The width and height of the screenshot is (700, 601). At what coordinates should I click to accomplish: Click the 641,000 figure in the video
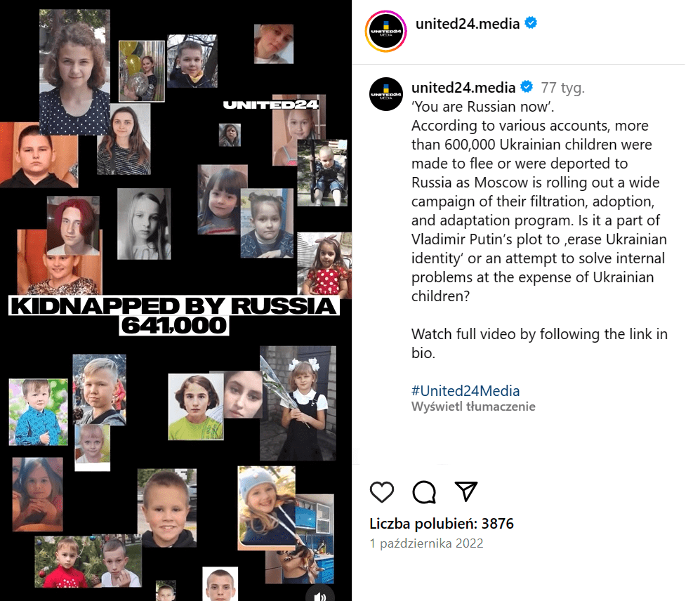pyautogui.click(x=174, y=326)
